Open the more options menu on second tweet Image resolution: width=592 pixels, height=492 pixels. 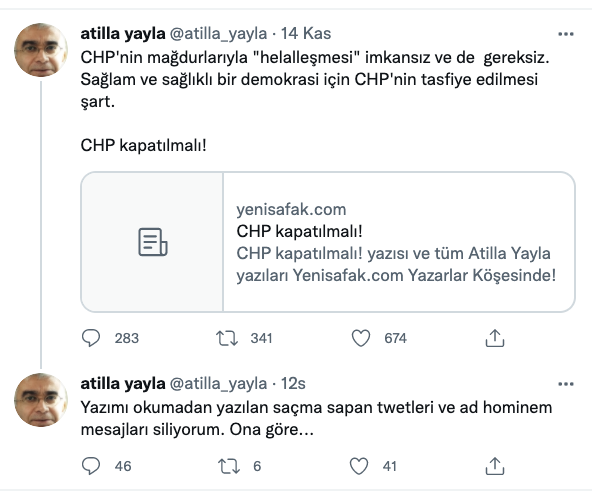(566, 384)
